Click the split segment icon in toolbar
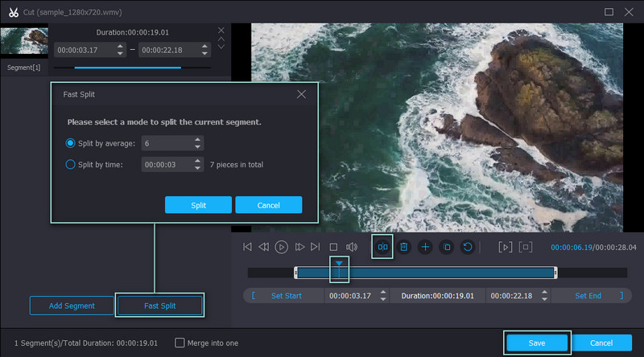The width and height of the screenshot is (644, 357). (382, 247)
